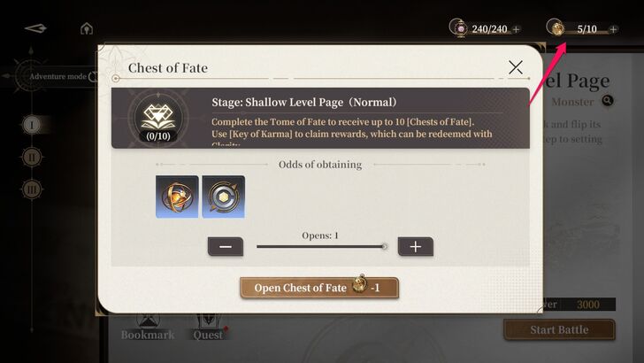Image resolution: width=644 pixels, height=363 pixels.
Task: Select difficulty level III
Action: click(33, 189)
